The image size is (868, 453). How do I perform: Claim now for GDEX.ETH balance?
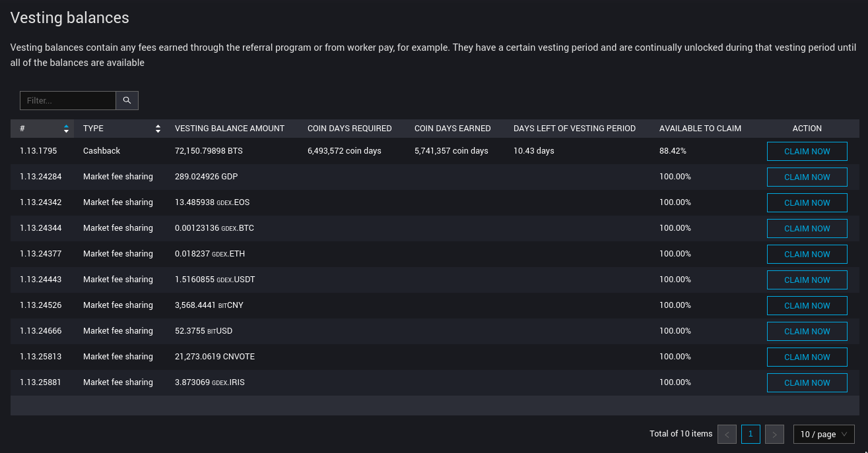tap(807, 254)
